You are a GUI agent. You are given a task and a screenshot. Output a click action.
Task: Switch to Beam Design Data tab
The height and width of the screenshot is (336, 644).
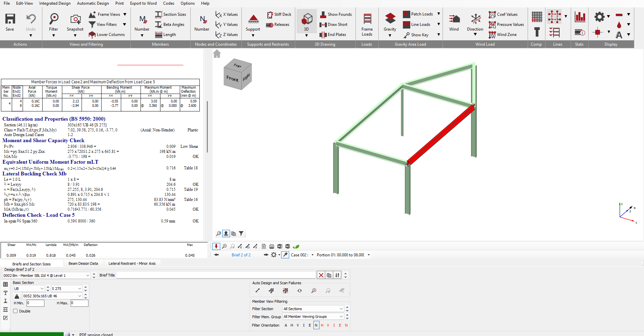[x=83, y=263]
